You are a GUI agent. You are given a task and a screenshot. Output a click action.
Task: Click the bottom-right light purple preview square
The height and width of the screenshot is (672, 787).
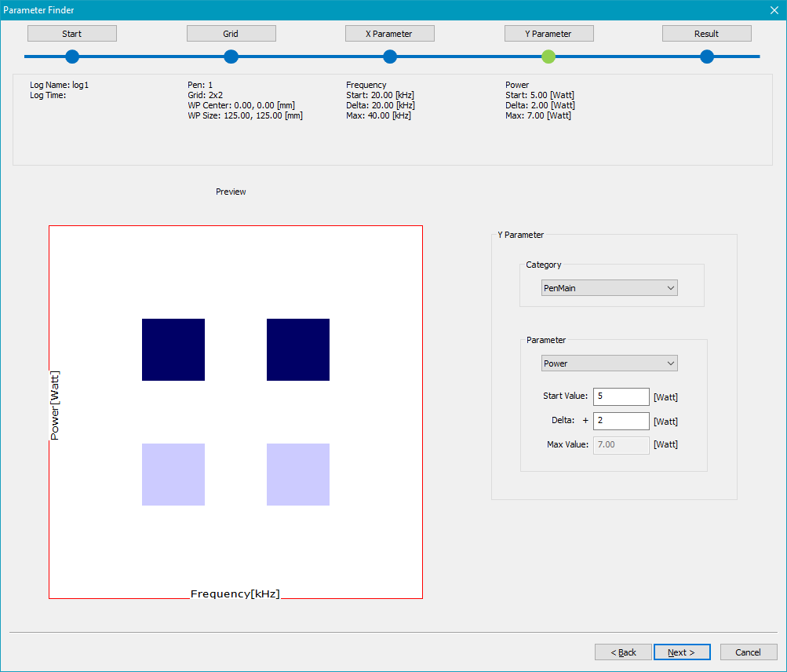coord(298,474)
